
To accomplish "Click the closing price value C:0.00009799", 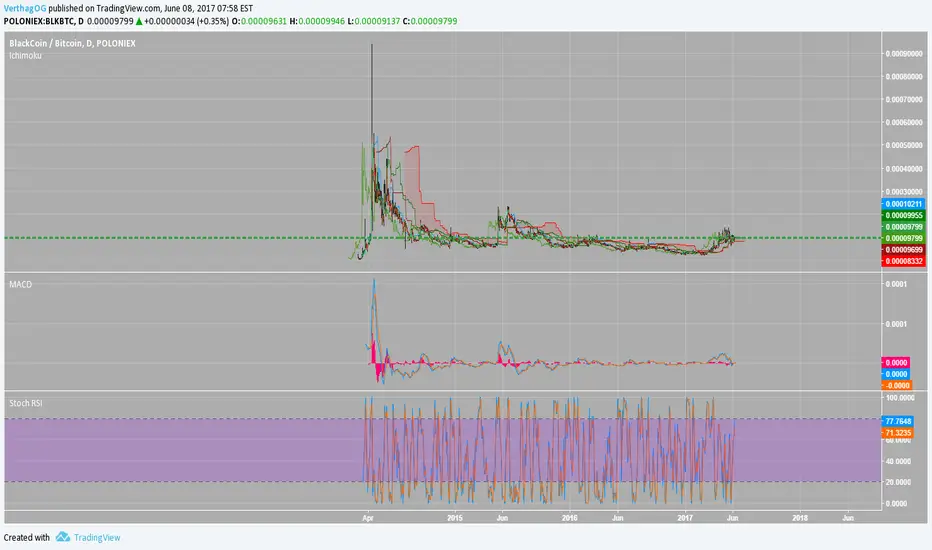I will pos(430,21).
